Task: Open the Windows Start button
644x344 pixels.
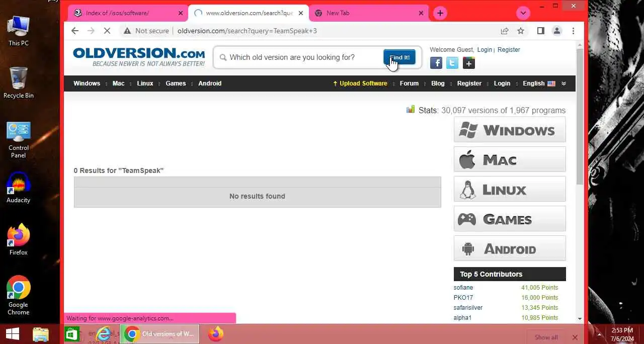Action: [13, 334]
